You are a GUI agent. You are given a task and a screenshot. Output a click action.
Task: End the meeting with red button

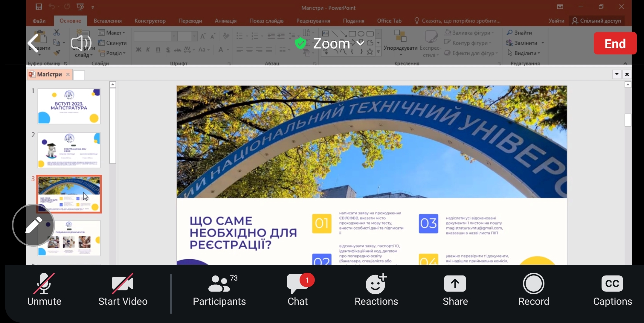click(615, 43)
